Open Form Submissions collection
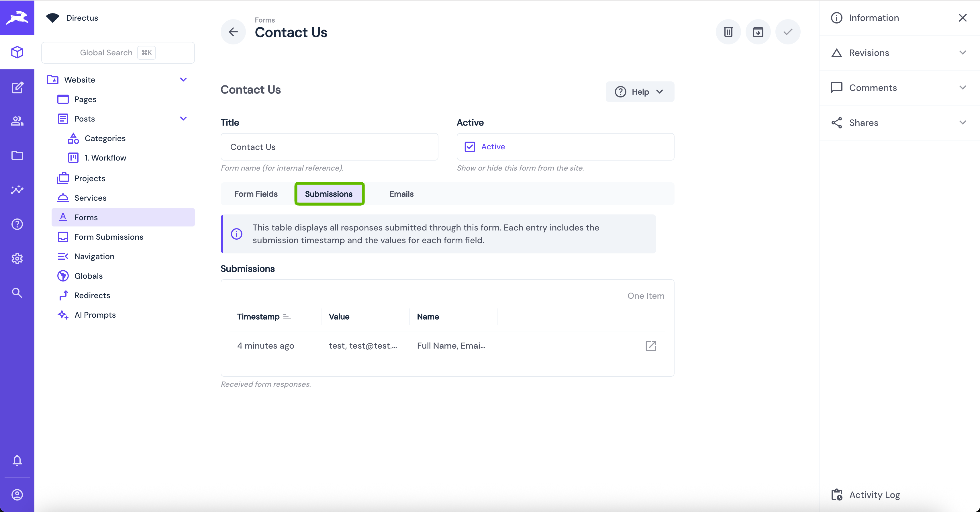 108,237
